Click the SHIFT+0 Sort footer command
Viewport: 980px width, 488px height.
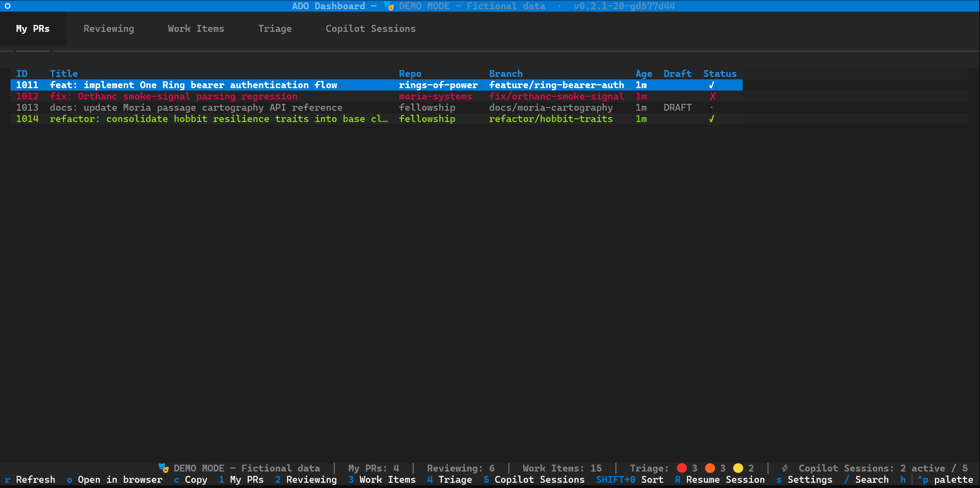(630, 480)
